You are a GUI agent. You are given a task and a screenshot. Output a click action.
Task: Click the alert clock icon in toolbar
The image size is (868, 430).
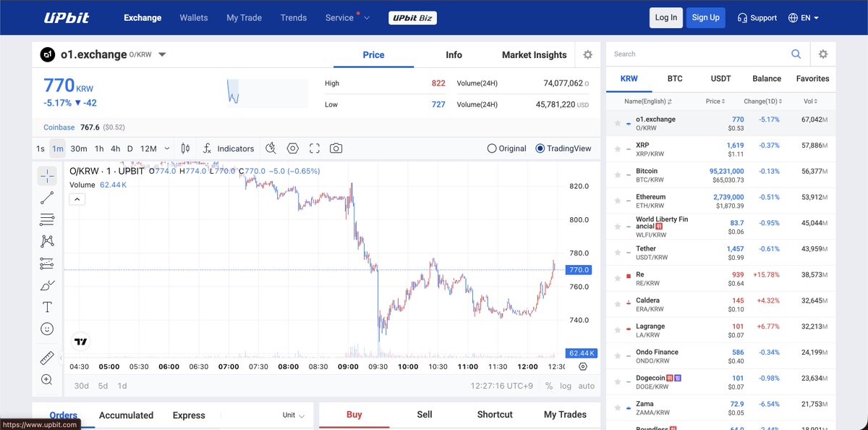tap(271, 148)
